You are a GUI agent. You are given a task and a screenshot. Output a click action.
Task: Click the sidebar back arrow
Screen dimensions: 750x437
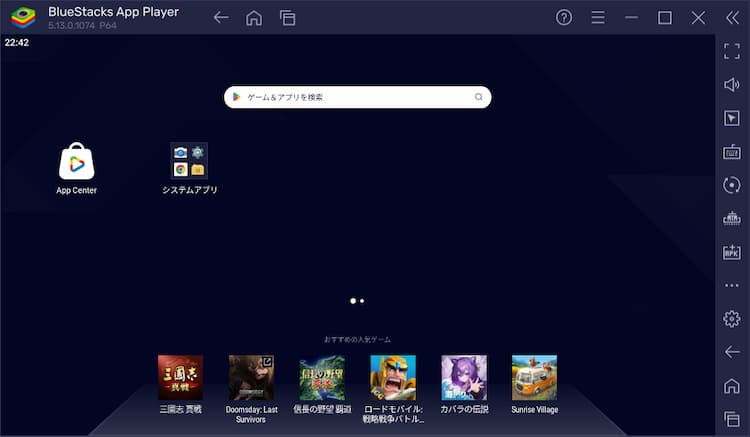tap(732, 352)
